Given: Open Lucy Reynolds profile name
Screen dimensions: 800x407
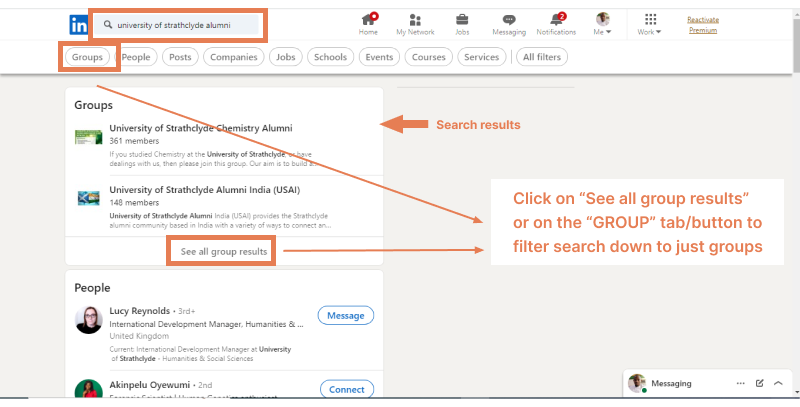Looking at the screenshot, I should point(140,311).
